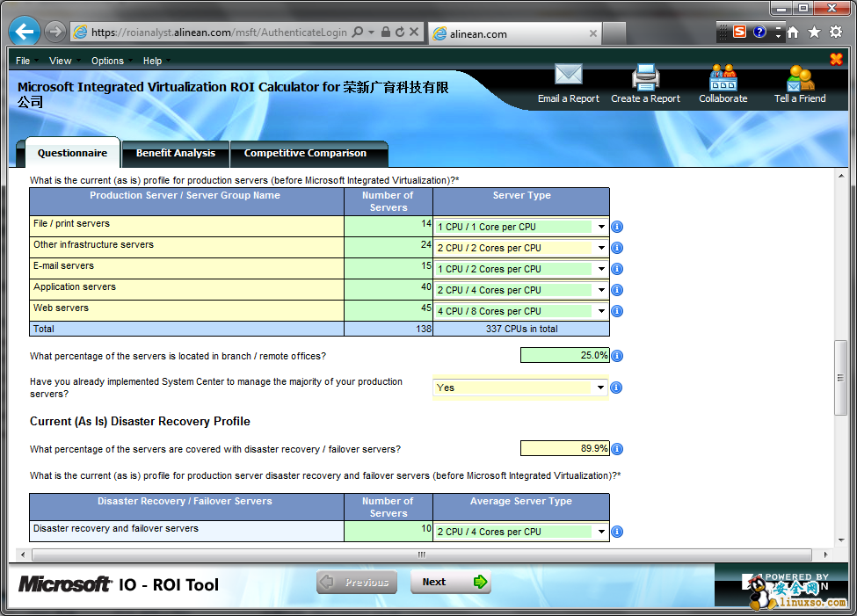This screenshot has height=616, width=857.
Task: Click the Email a Report icon
Action: click(568, 77)
